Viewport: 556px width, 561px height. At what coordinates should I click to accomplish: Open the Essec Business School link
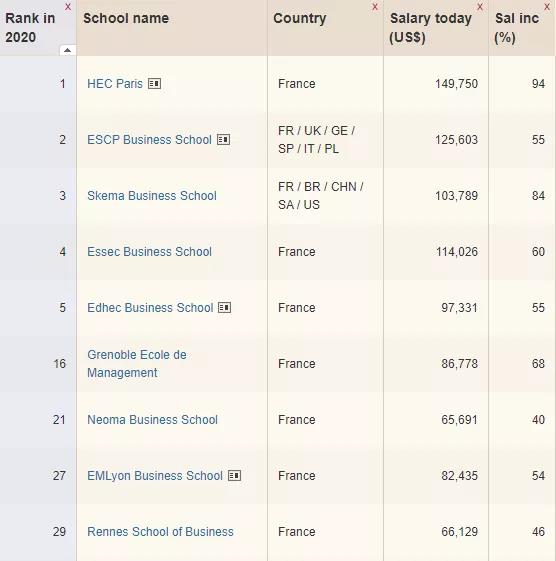pyautogui.click(x=150, y=252)
